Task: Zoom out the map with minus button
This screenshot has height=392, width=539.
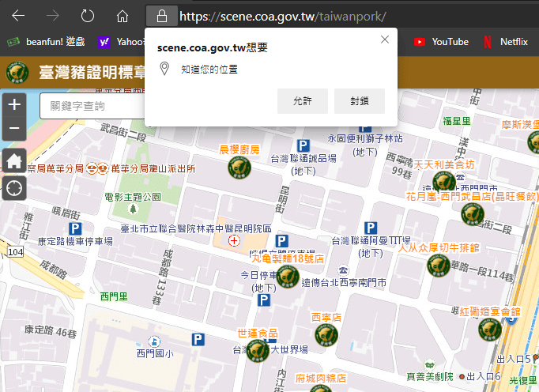Action: click(14, 128)
